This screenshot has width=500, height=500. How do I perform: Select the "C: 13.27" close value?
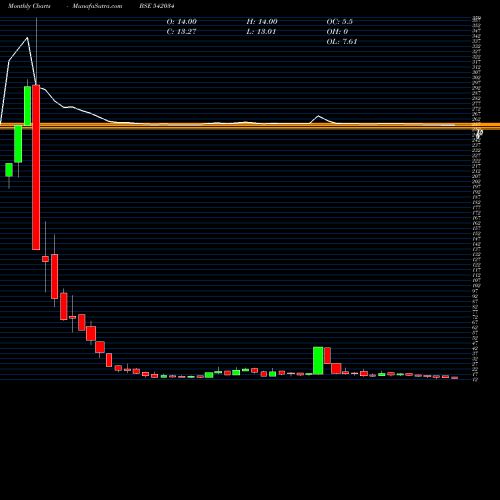click(181, 32)
